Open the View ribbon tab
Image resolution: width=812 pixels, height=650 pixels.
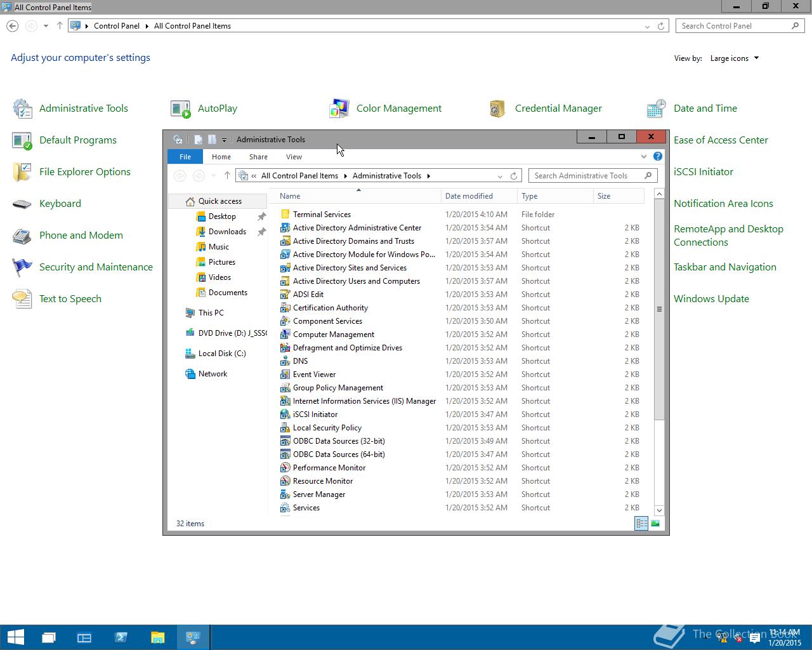coord(294,157)
